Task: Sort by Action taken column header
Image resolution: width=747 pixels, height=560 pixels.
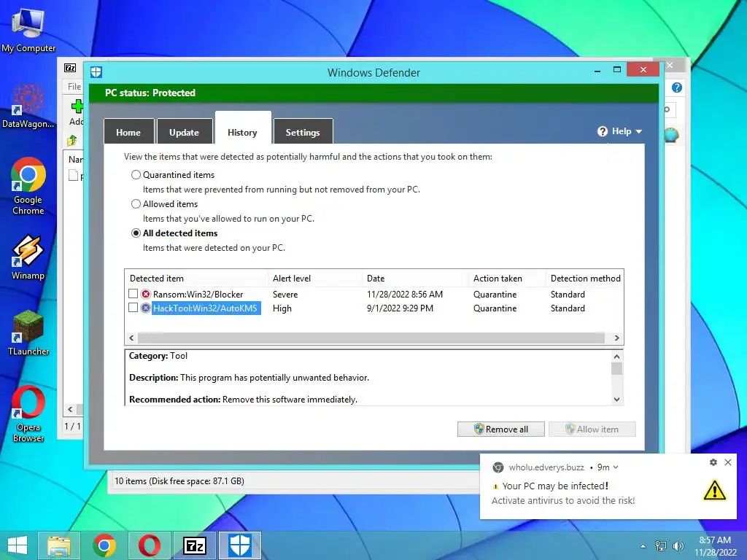Action: pyautogui.click(x=507, y=278)
